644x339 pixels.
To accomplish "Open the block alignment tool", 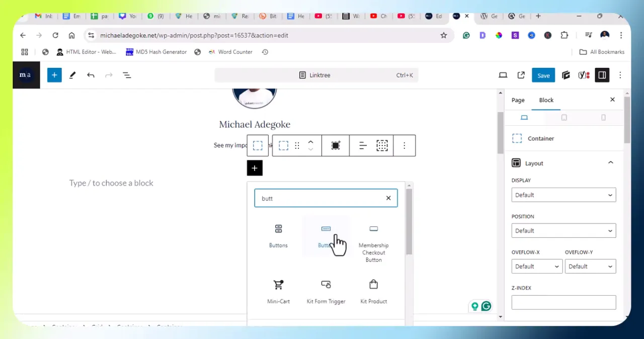I will pos(363,146).
